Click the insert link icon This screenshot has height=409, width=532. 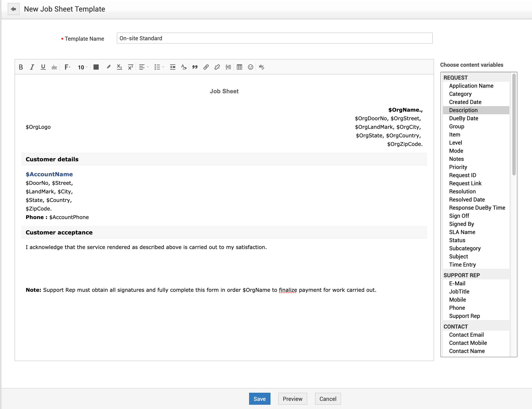[x=206, y=67]
